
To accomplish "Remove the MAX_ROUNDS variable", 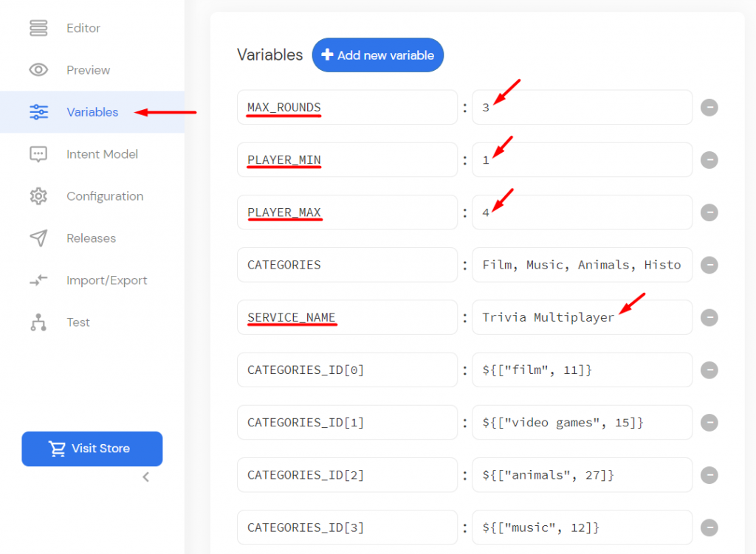I will point(709,107).
